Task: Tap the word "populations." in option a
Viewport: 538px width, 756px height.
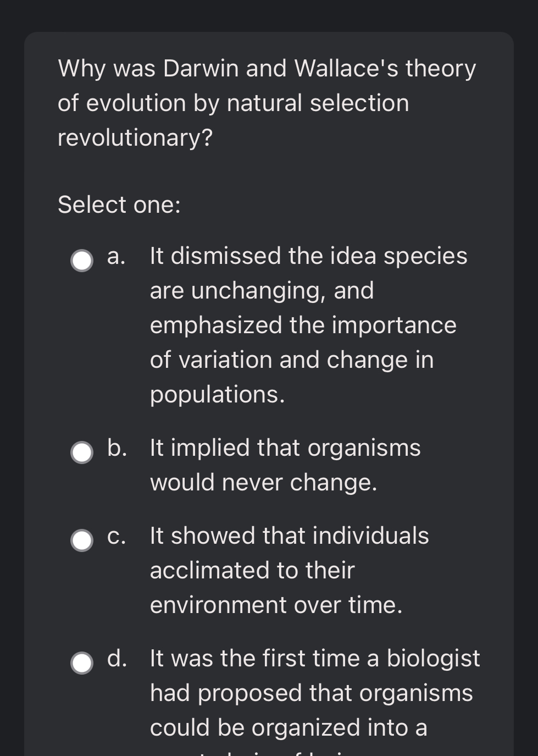Action: pyautogui.click(x=218, y=395)
